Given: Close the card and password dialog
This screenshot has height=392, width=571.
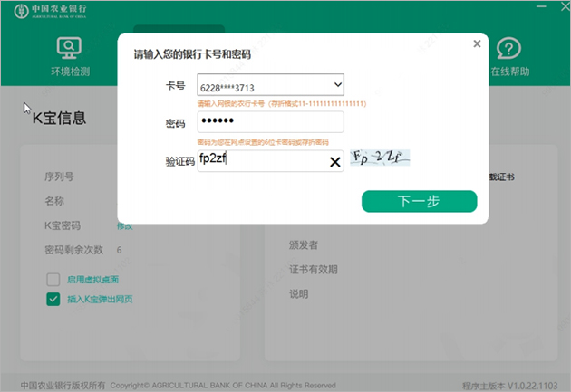Looking at the screenshot, I should pyautogui.click(x=477, y=43).
